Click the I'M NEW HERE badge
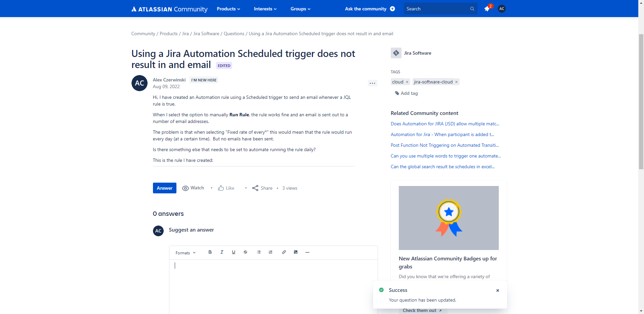 (204, 80)
